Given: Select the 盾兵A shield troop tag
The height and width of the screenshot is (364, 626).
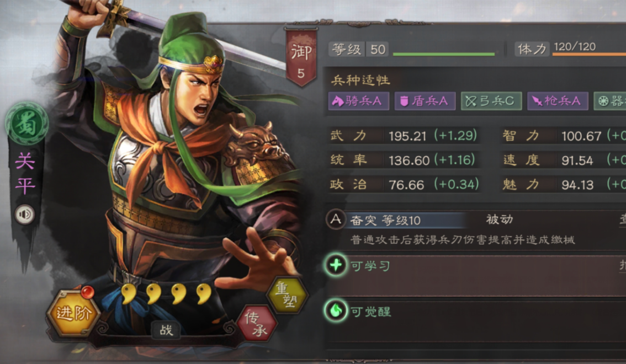Looking at the screenshot, I should pos(425,101).
